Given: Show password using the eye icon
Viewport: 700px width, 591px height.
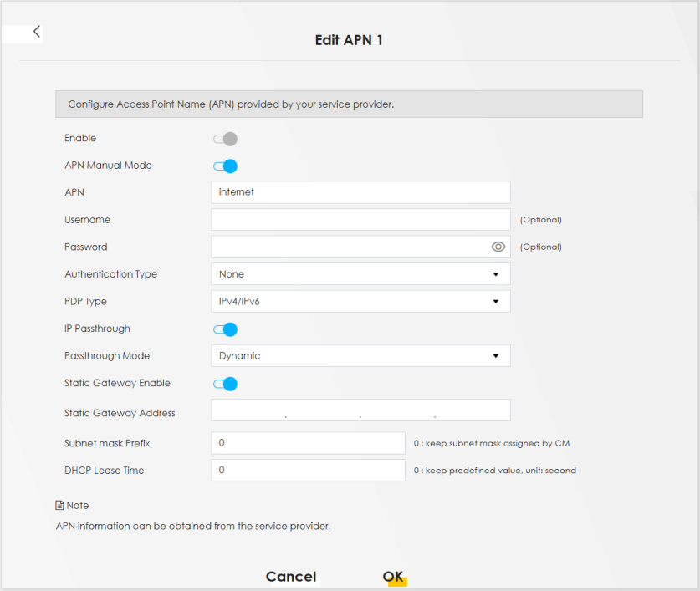Looking at the screenshot, I should [x=498, y=247].
